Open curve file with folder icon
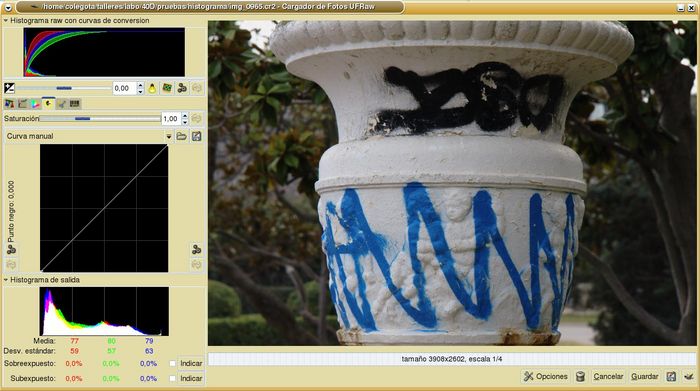Viewport: 700px width, 391px height. [x=181, y=136]
